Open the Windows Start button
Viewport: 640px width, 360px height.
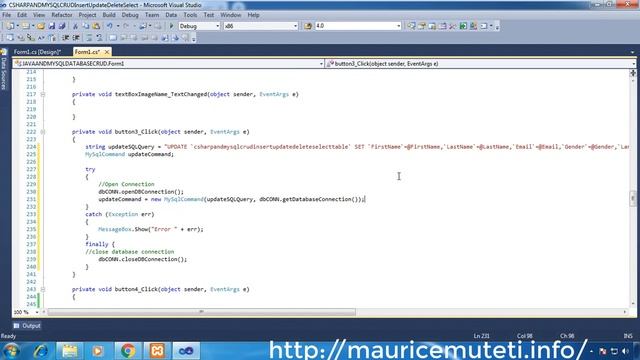[11, 351]
